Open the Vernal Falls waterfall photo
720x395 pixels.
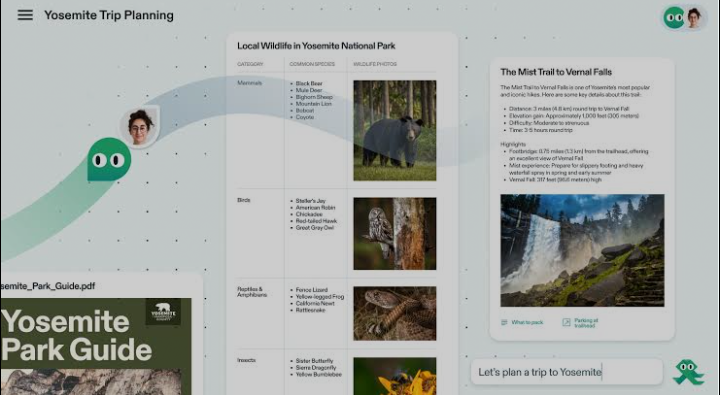pyautogui.click(x=582, y=250)
